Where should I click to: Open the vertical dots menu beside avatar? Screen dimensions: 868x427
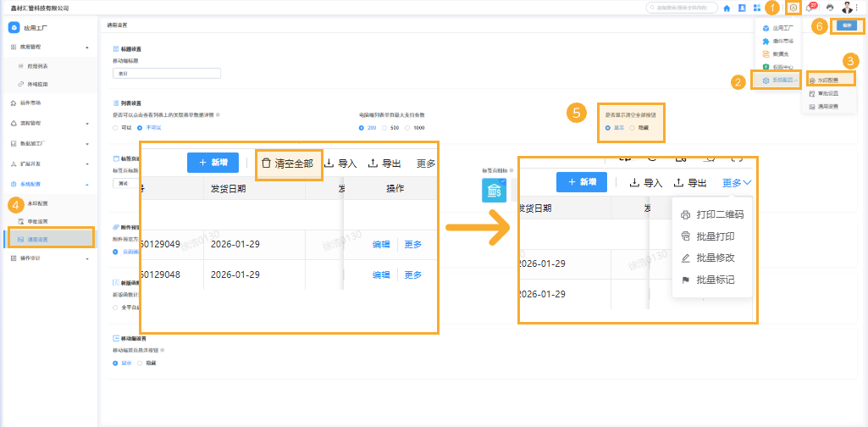857,8
